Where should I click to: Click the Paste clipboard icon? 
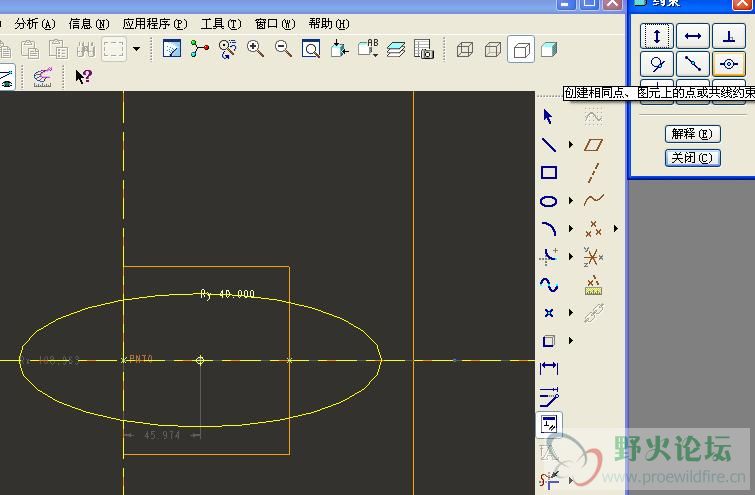(30, 49)
